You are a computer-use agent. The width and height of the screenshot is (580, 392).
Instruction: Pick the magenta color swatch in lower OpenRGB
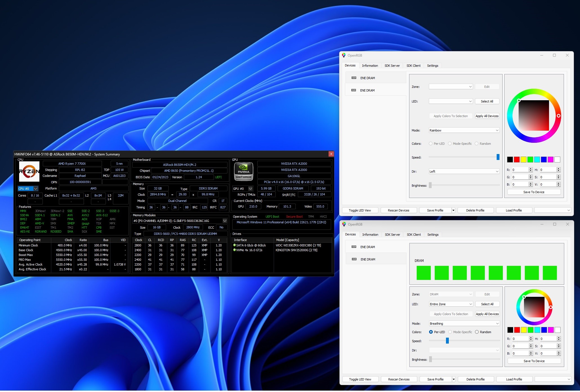[x=551, y=330]
